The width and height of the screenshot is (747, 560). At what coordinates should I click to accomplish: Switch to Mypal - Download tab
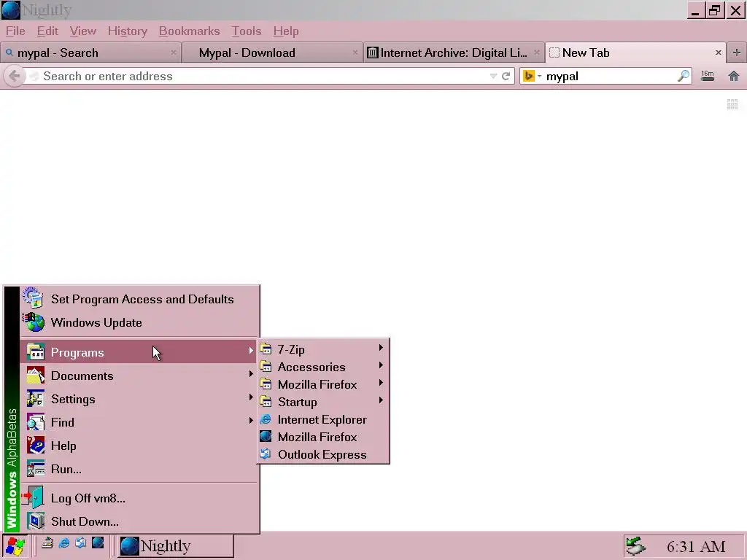[271, 52]
